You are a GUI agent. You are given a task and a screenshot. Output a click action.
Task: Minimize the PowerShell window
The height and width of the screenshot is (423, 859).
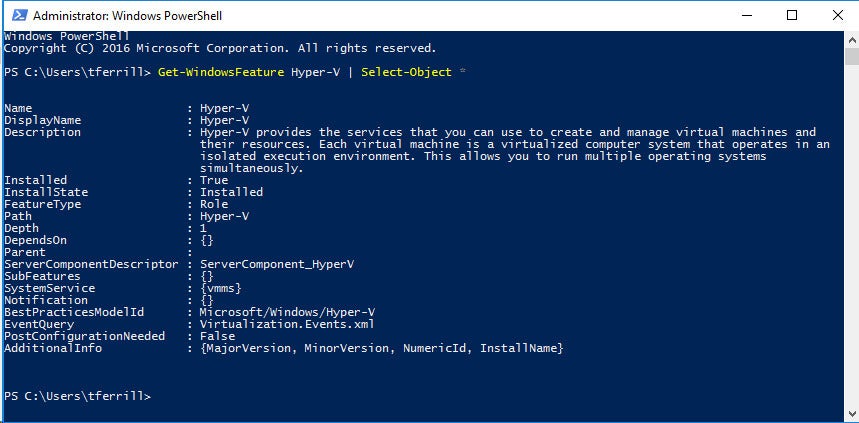click(x=746, y=15)
